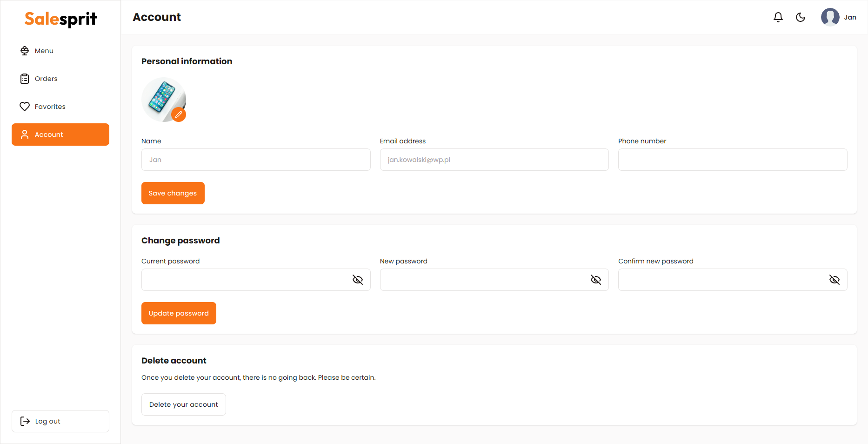This screenshot has width=868, height=444.
Task: Click the Confirm new password label
Action: [656, 261]
